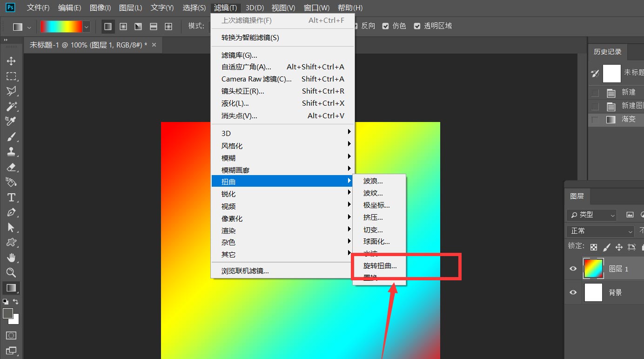This screenshot has height=359, width=644.
Task: Hide the 背景 layer
Action: [573, 292]
